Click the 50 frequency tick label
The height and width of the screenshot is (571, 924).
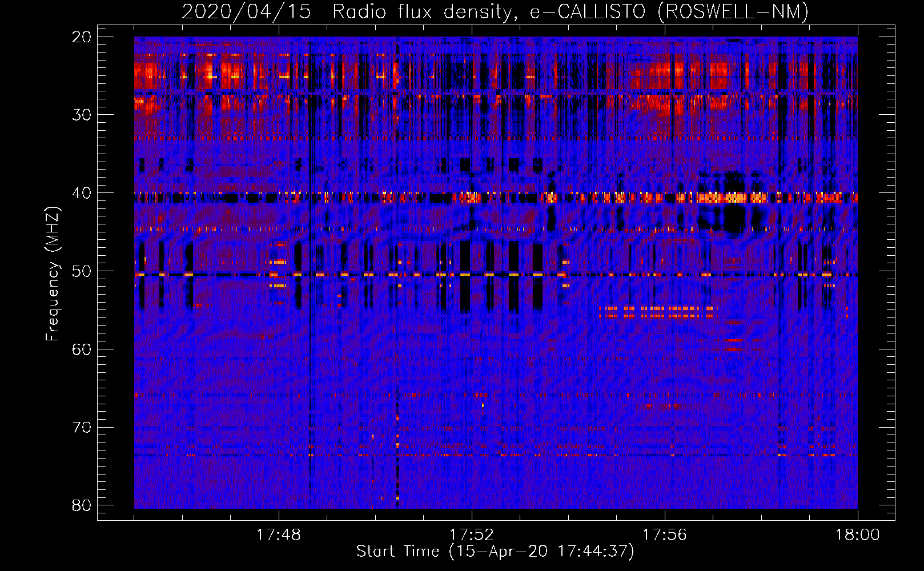(x=82, y=271)
